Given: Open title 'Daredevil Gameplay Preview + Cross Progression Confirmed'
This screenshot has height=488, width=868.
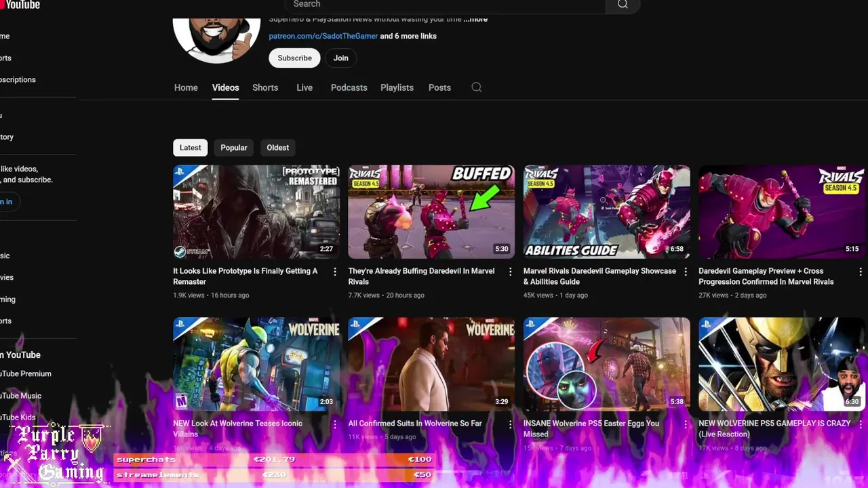Looking at the screenshot, I should tap(766, 277).
